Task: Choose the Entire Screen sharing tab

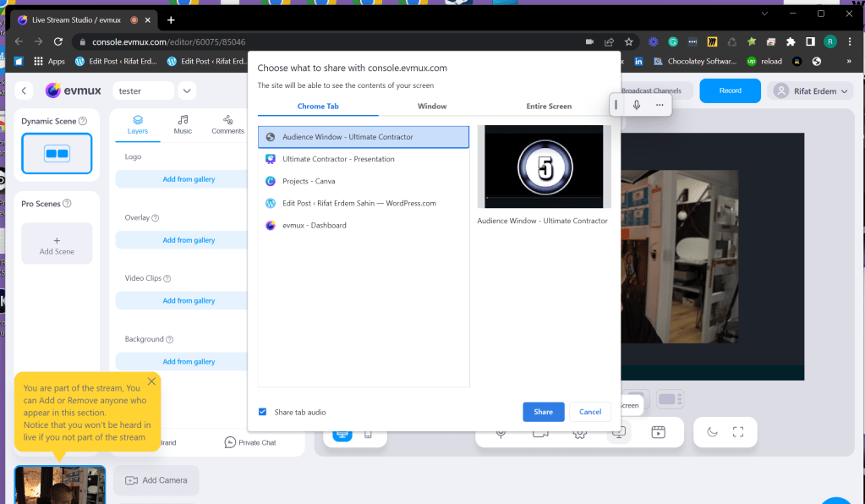Action: [x=549, y=107]
